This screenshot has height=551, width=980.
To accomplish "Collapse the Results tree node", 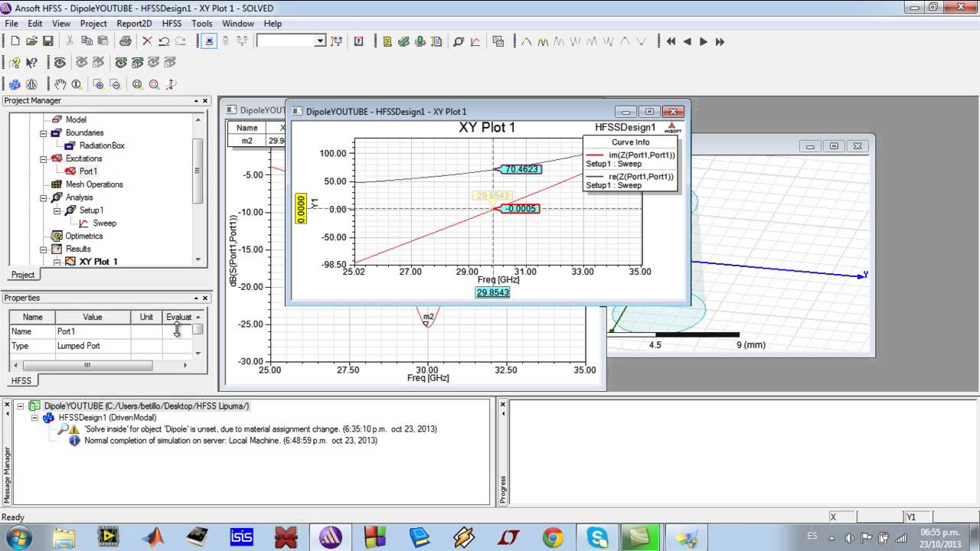I will point(44,249).
